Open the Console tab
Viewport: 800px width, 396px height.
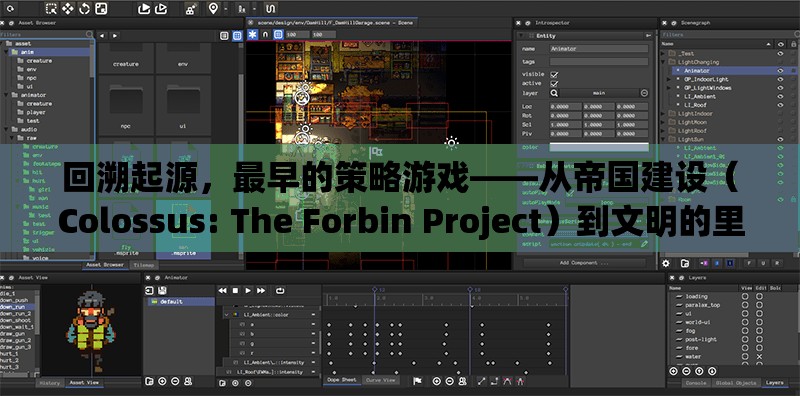696,383
